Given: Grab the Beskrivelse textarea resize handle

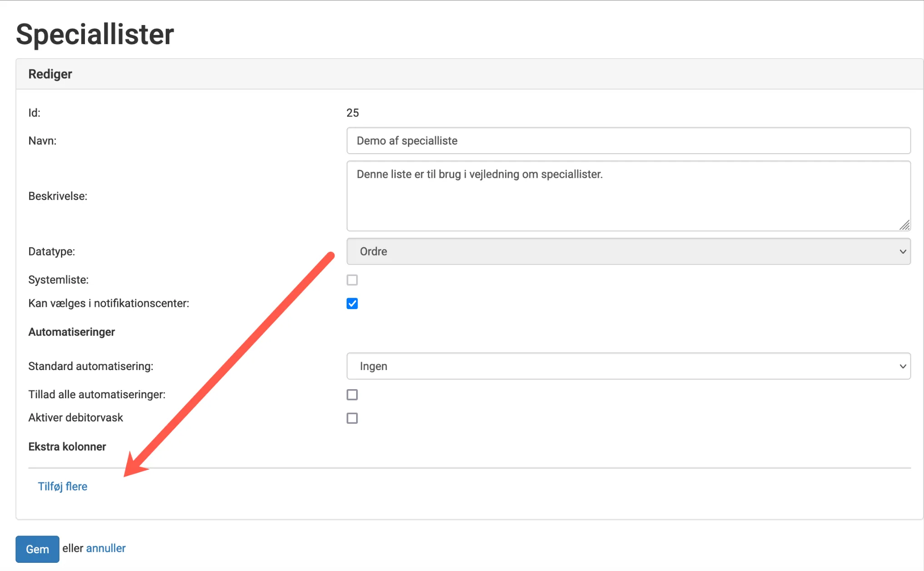Looking at the screenshot, I should [x=904, y=225].
